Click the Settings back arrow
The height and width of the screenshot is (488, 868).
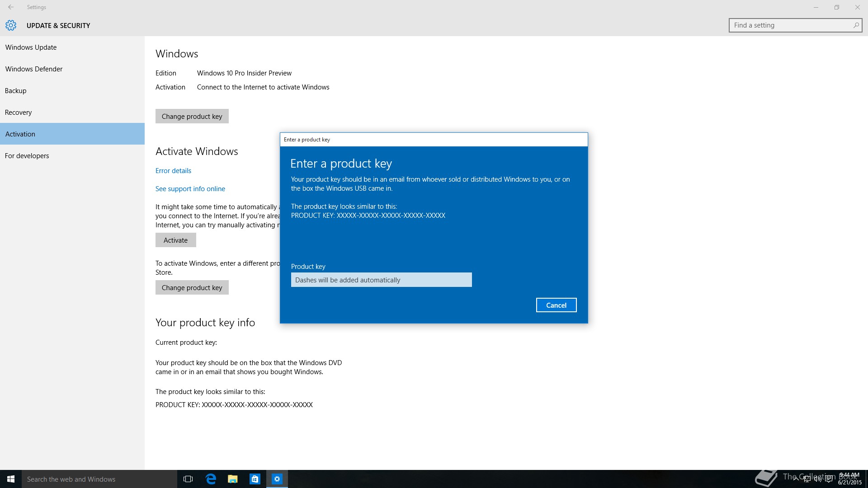11,7
